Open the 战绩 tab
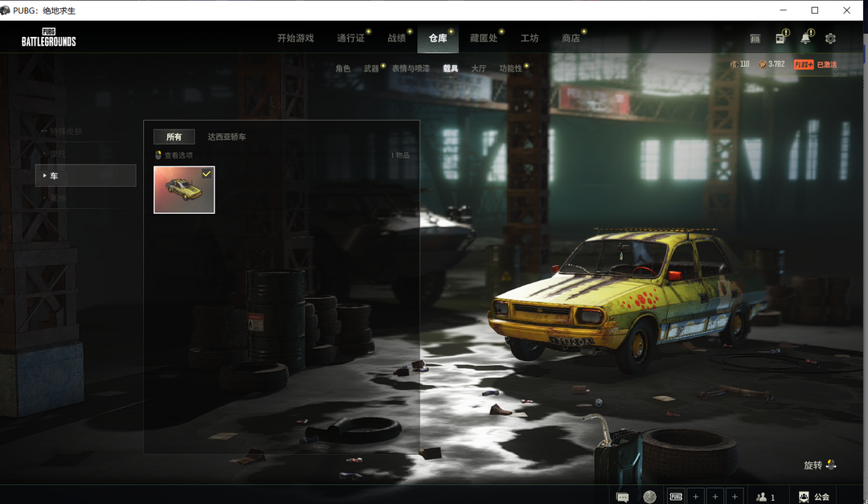The width and height of the screenshot is (868, 504). 396,38
